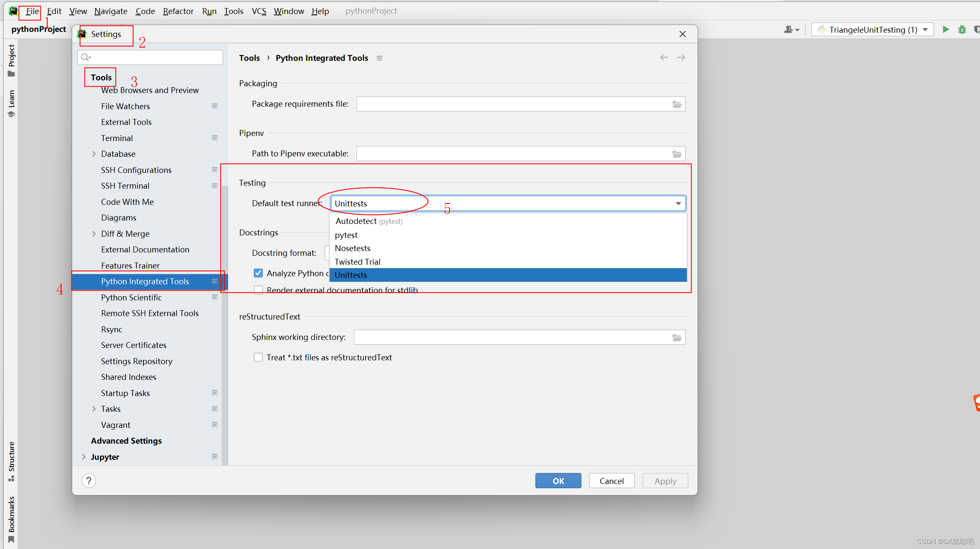The image size is (980, 549).
Task: Navigate back with the left arrow
Action: [664, 57]
